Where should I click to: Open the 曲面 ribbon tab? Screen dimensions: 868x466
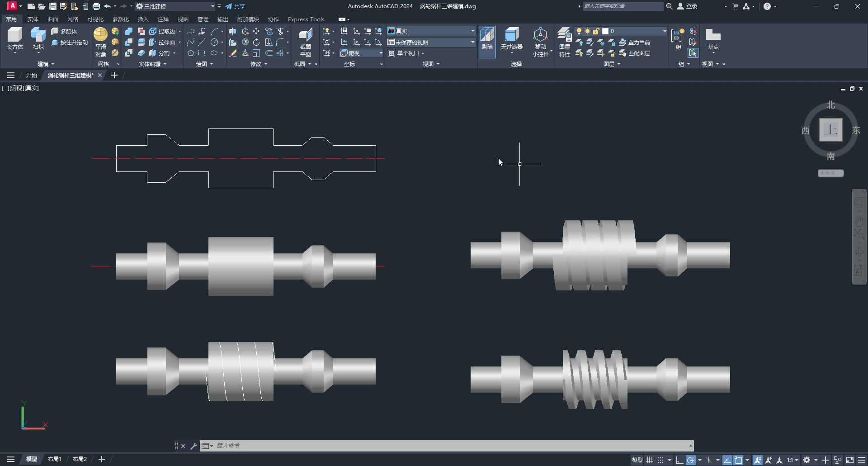tap(53, 19)
